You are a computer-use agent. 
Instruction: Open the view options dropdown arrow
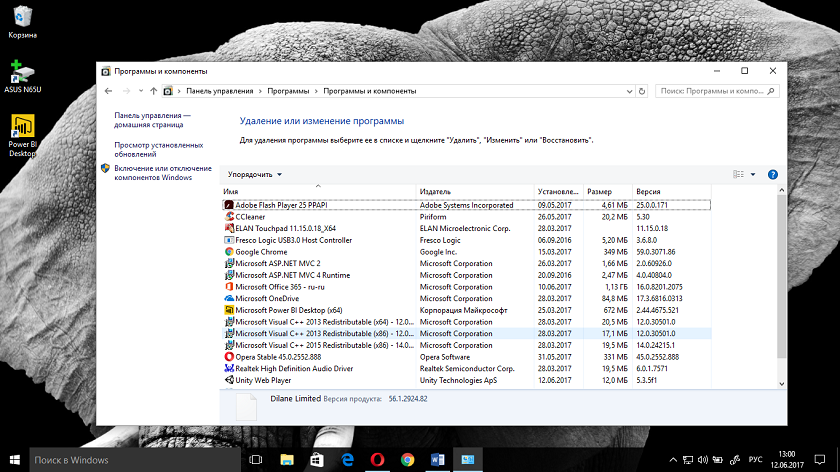[x=753, y=175]
